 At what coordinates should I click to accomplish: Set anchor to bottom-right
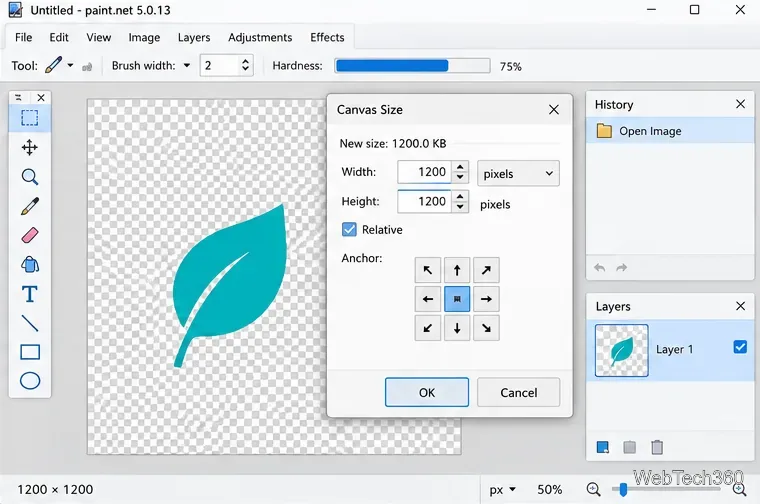tap(486, 328)
